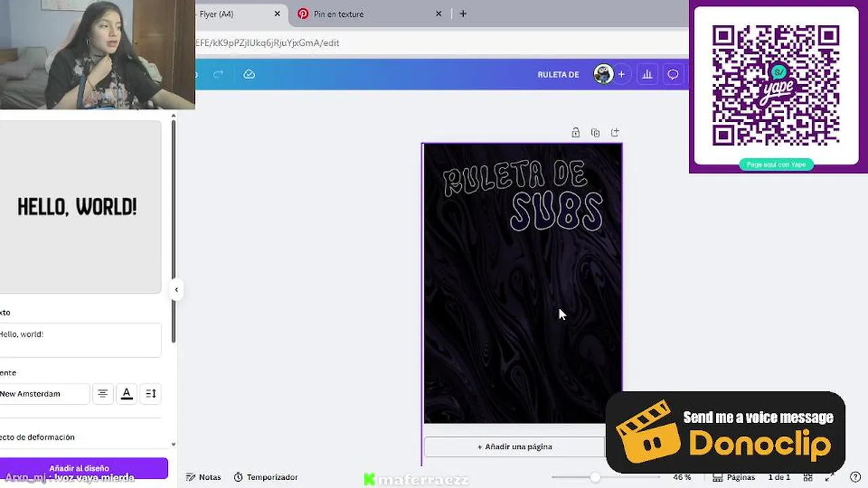Click the Yape QR code overlay
This screenshot has width=868, height=488.
[x=775, y=86]
